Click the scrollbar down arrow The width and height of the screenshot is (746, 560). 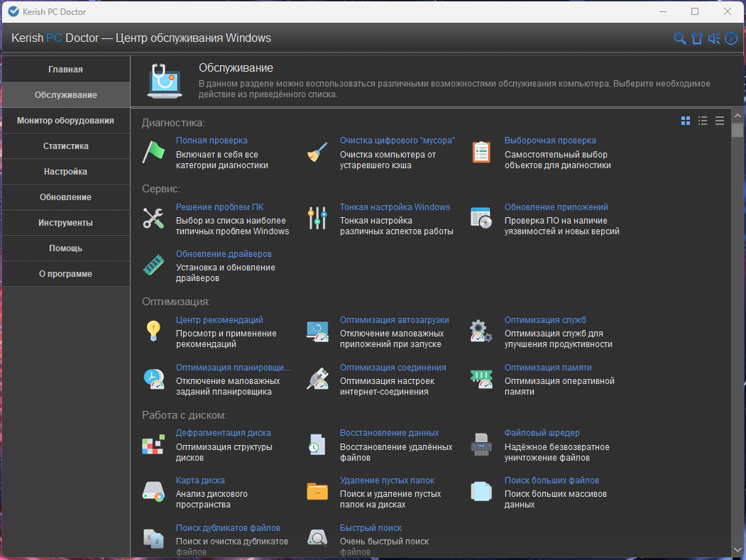click(x=737, y=551)
